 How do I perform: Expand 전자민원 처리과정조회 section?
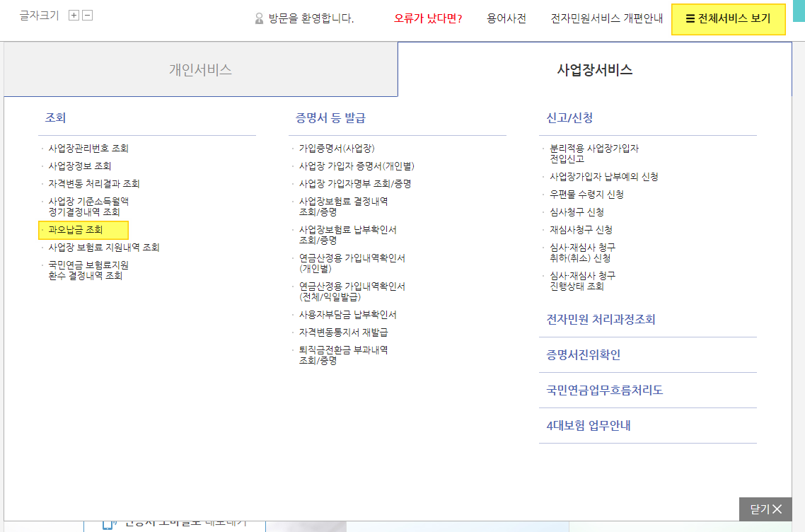click(601, 320)
